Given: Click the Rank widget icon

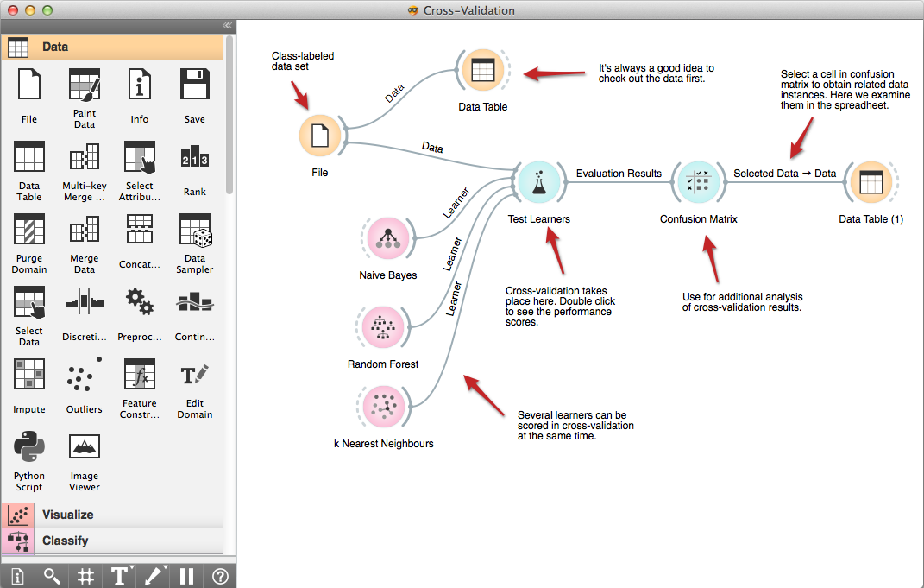Looking at the screenshot, I should (194, 157).
